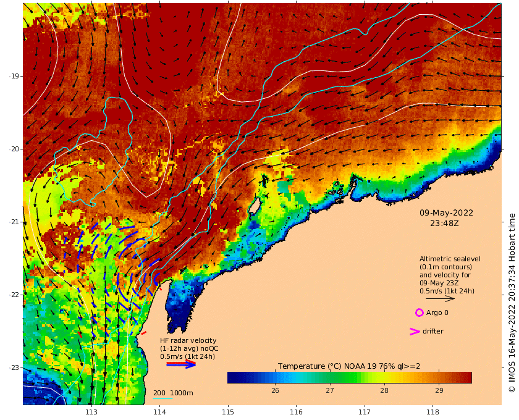This screenshot has height=420, width=519.
Task: Click longitude label 115 on axis
Action: pos(228,412)
